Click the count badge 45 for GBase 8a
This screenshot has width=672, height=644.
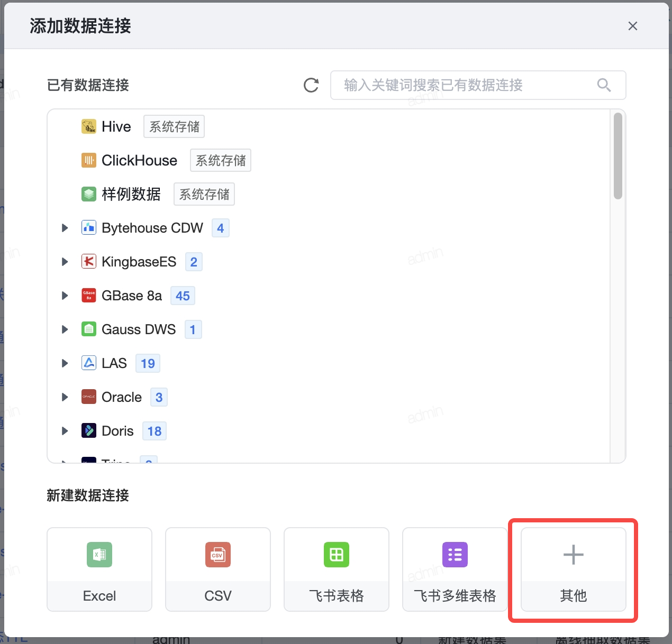[183, 296]
